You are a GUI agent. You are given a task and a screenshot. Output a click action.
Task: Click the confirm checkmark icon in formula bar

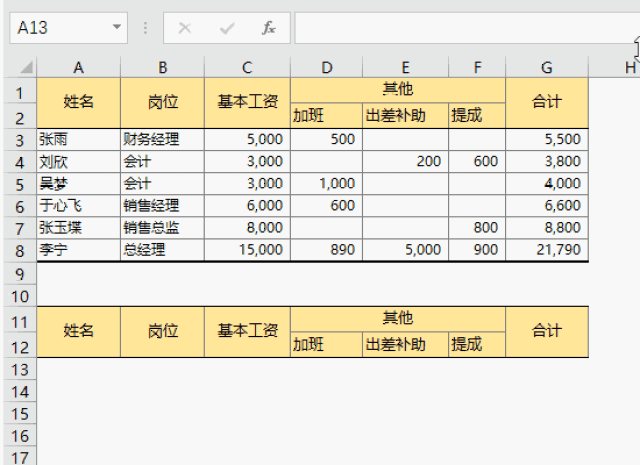click(227, 28)
